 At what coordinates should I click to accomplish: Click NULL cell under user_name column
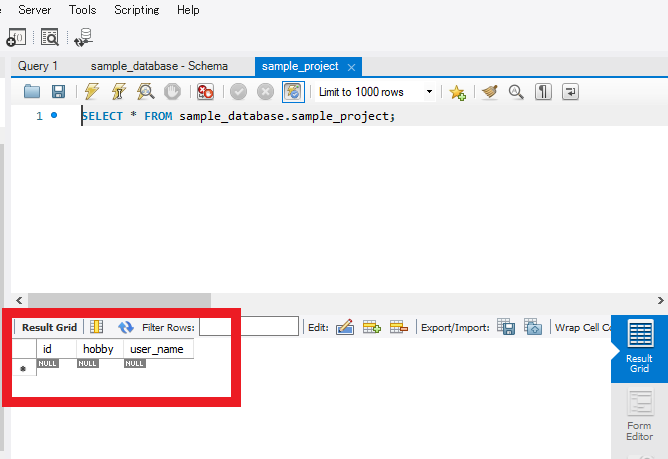tap(134, 364)
